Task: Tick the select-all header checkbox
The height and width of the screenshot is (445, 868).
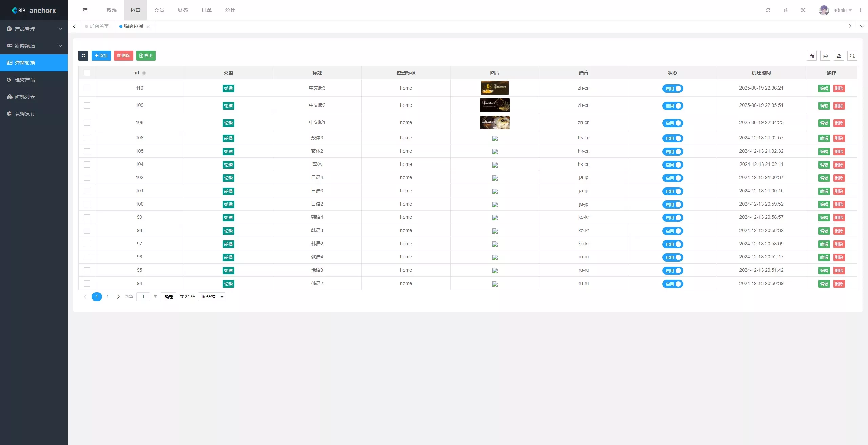Action: tap(87, 73)
